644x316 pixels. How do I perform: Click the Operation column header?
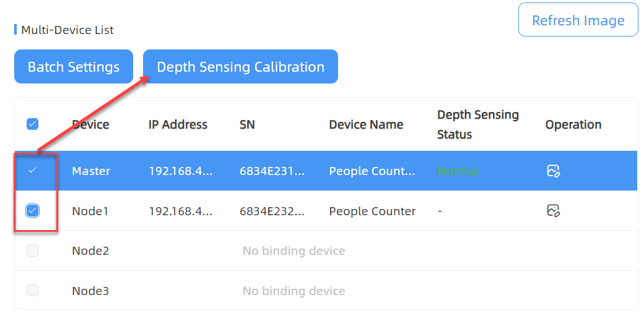(573, 124)
